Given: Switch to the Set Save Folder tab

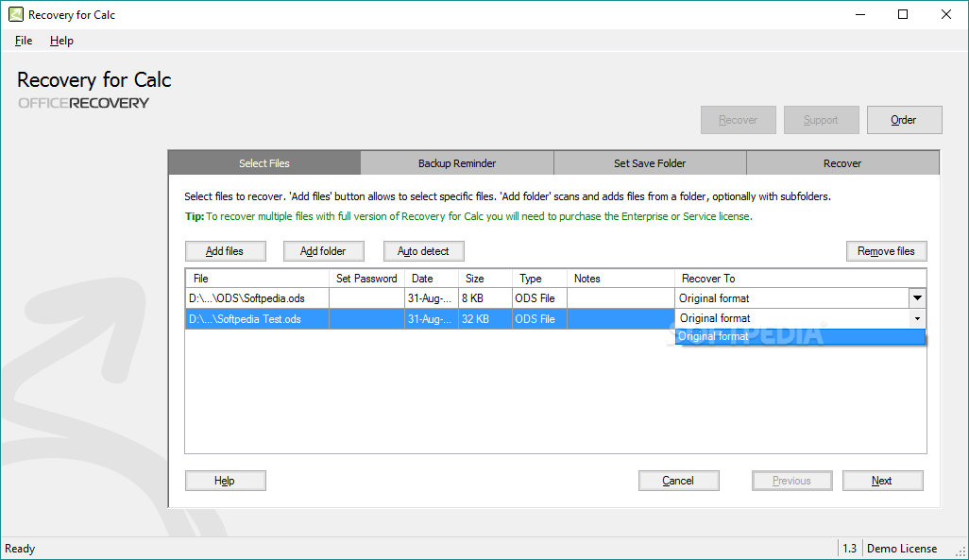Looking at the screenshot, I should (x=650, y=163).
